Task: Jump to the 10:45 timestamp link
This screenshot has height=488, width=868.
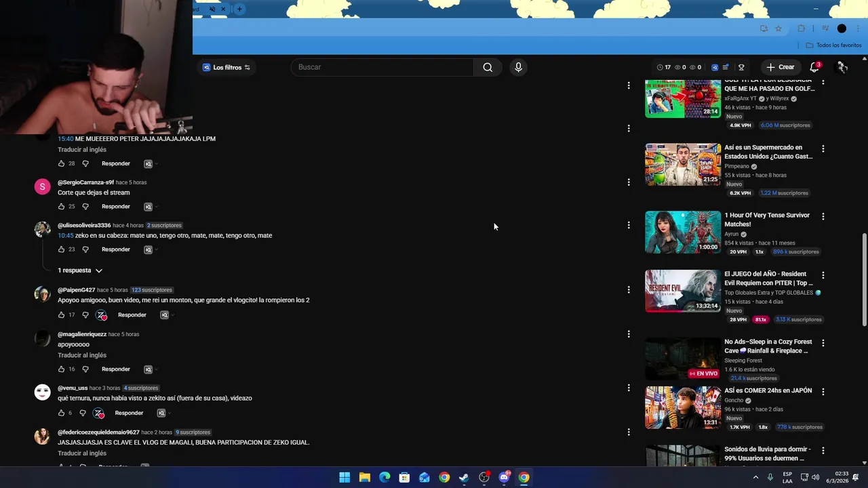Action: tap(65, 235)
